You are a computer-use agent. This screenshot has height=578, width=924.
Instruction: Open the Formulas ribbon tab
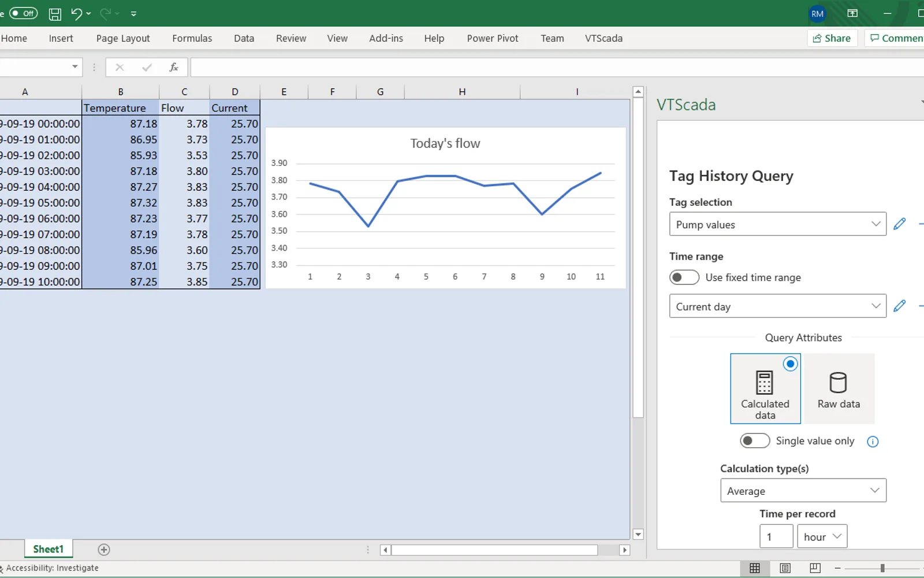point(192,38)
